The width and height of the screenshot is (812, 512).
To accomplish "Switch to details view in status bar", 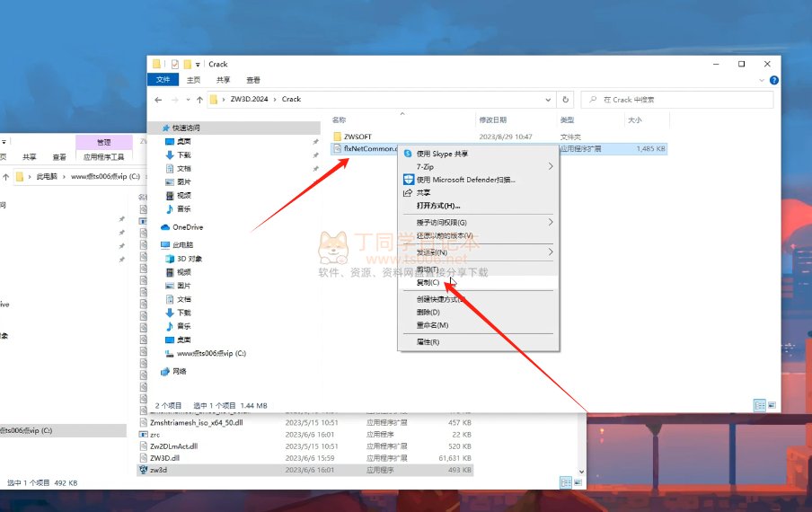I will (759, 406).
